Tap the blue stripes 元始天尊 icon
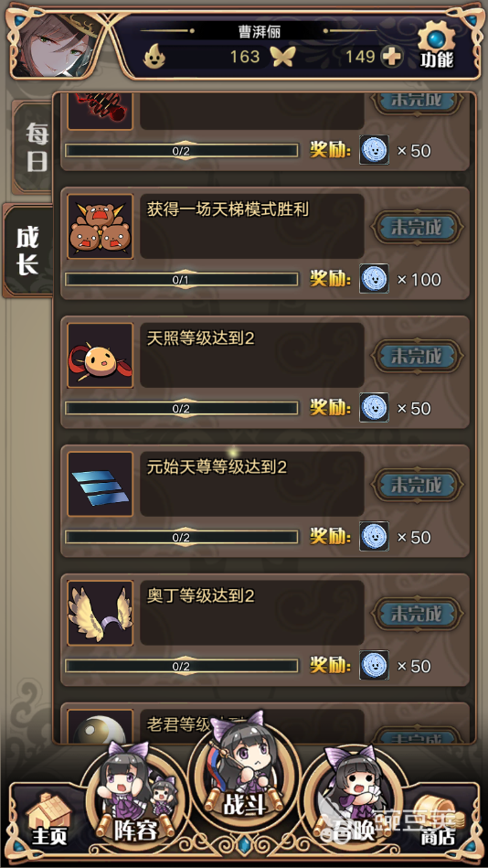Viewport: 488px width, 868px height. 101,485
